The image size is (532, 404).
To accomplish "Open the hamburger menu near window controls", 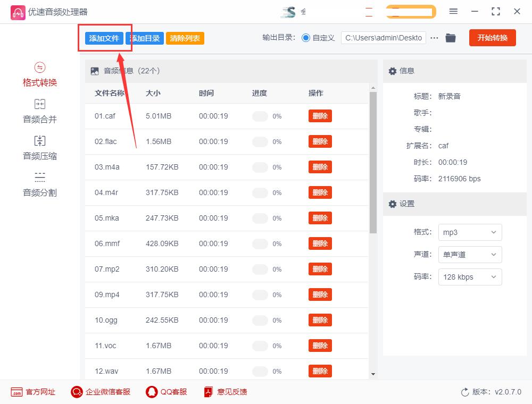I will coord(454,11).
